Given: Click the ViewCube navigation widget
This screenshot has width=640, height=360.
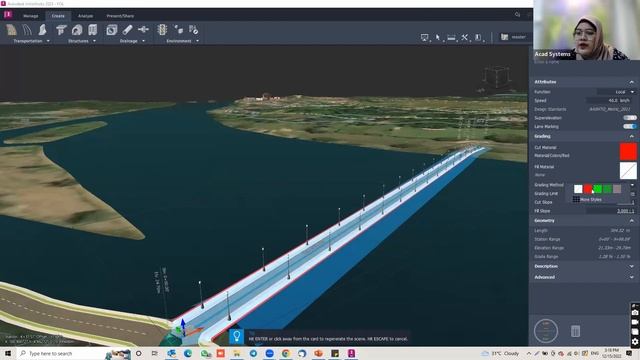Looking at the screenshot, I should pos(497,77).
